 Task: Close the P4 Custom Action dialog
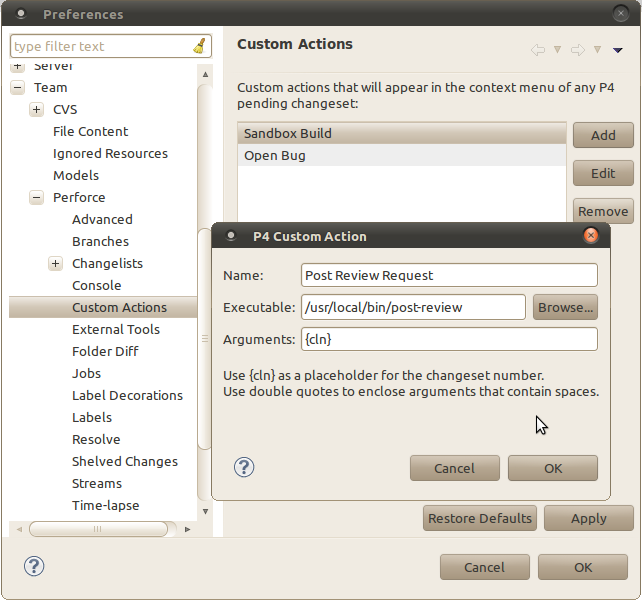point(591,236)
